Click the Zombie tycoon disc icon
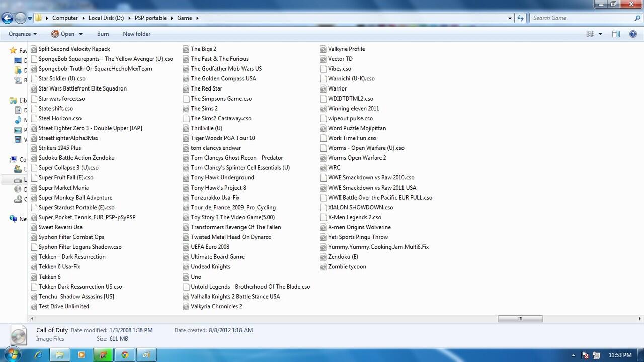Screen dimensions: 644x362 pos(324,267)
